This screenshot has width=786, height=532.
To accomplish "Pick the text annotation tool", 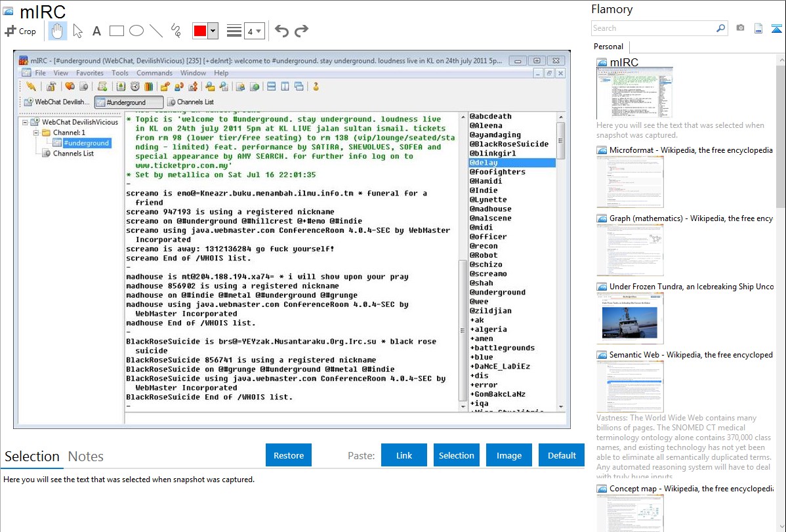I will [x=96, y=31].
